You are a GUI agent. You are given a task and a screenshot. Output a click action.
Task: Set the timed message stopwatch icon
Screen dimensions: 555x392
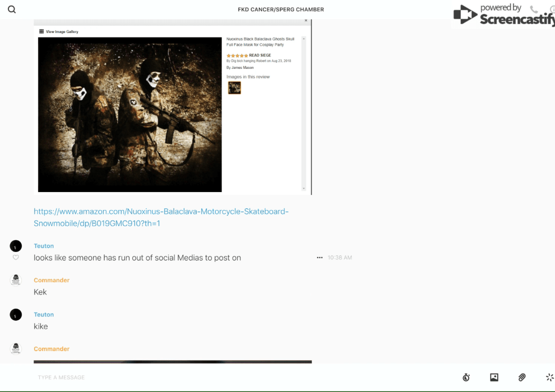pyautogui.click(x=466, y=377)
